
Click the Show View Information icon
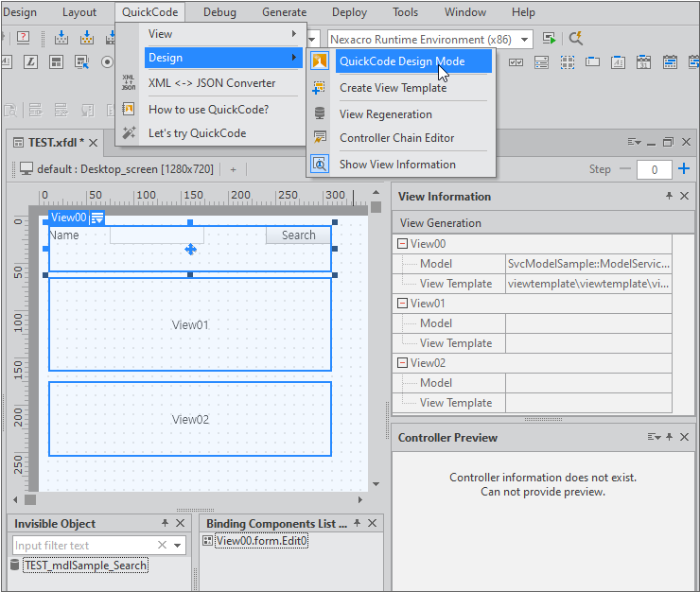click(x=320, y=165)
